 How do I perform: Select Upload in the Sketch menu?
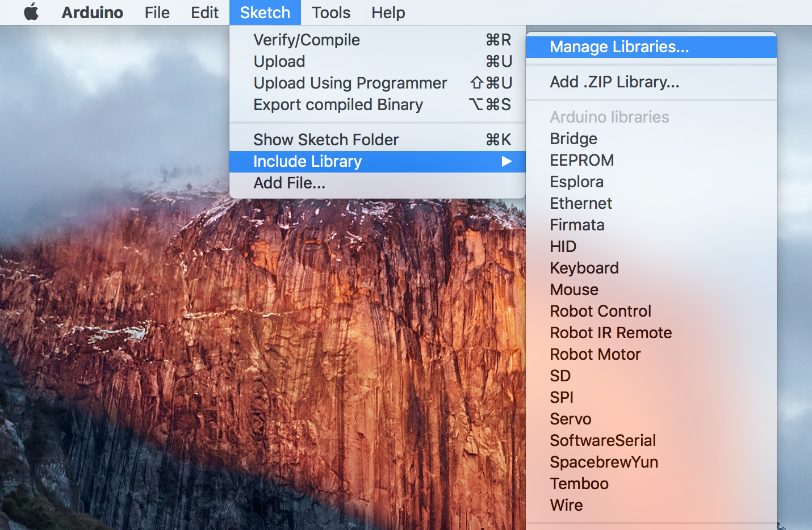pos(377,61)
